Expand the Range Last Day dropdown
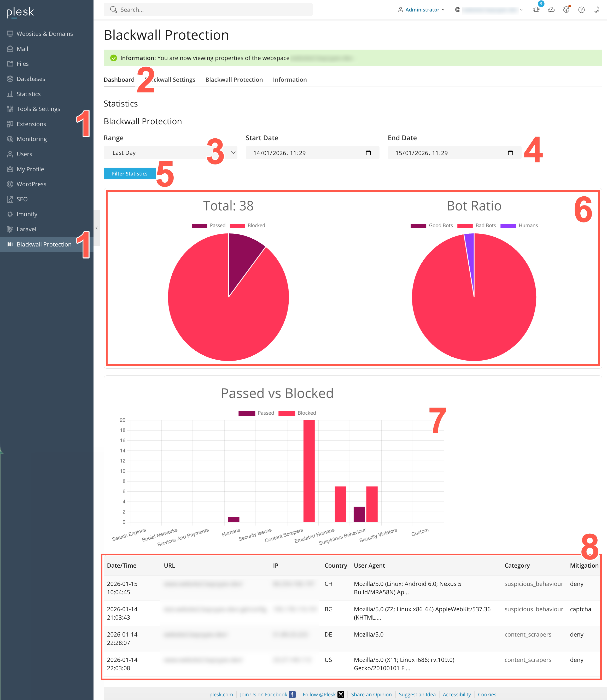The image size is (607, 700). click(170, 153)
